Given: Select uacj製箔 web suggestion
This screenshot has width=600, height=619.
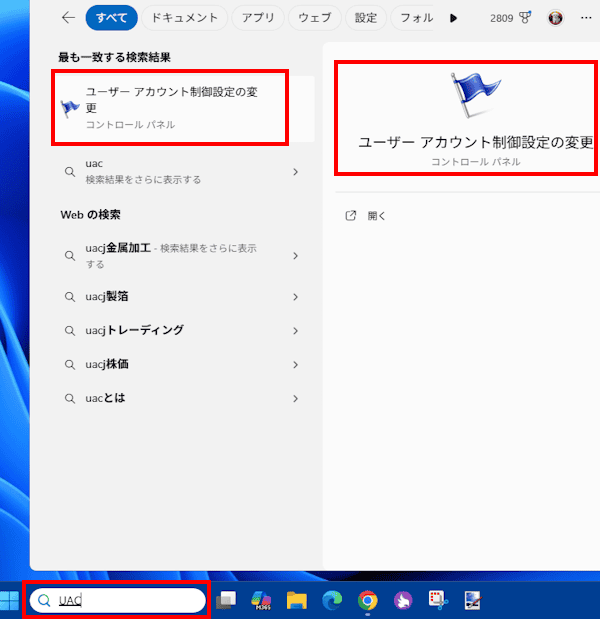Looking at the screenshot, I should pyautogui.click(x=182, y=296).
